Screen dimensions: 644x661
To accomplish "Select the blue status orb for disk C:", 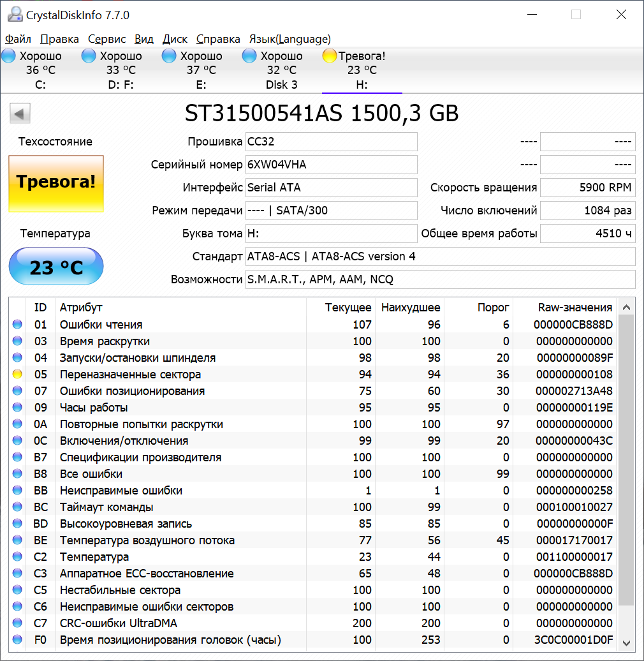I will pos(9,56).
